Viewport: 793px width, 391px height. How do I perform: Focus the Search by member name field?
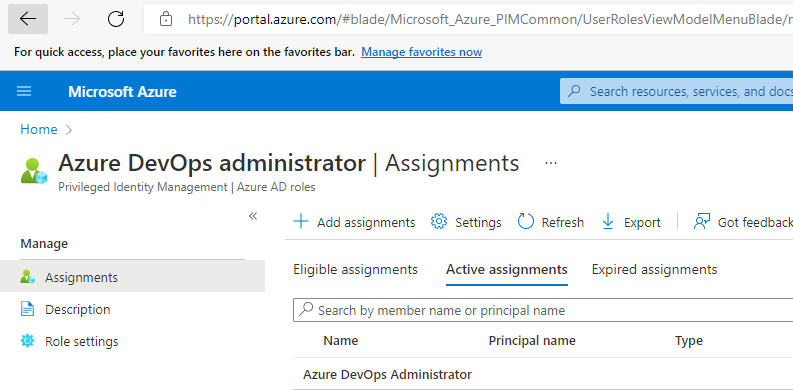[543, 310]
